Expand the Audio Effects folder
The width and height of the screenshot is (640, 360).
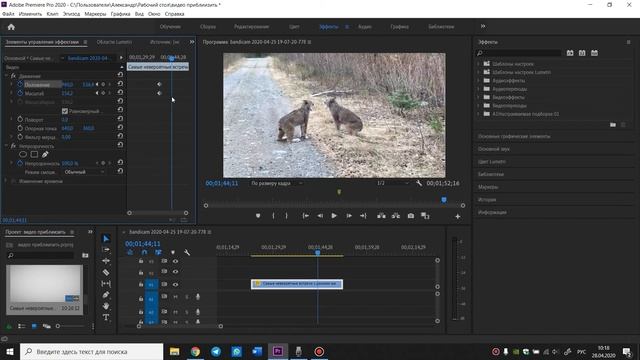click(x=478, y=81)
